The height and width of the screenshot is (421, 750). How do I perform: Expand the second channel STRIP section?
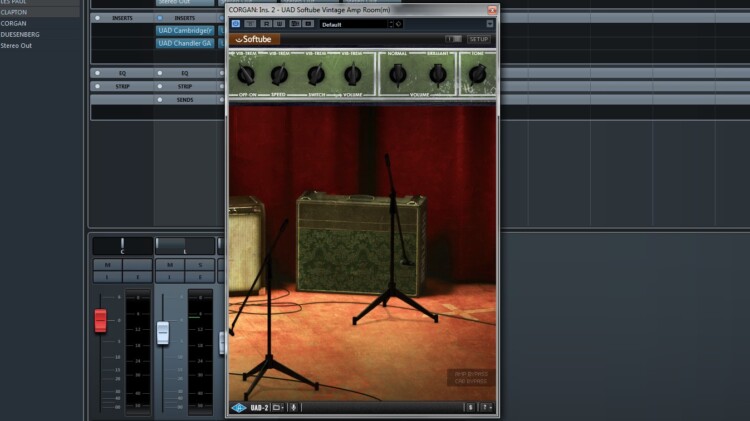(185, 87)
